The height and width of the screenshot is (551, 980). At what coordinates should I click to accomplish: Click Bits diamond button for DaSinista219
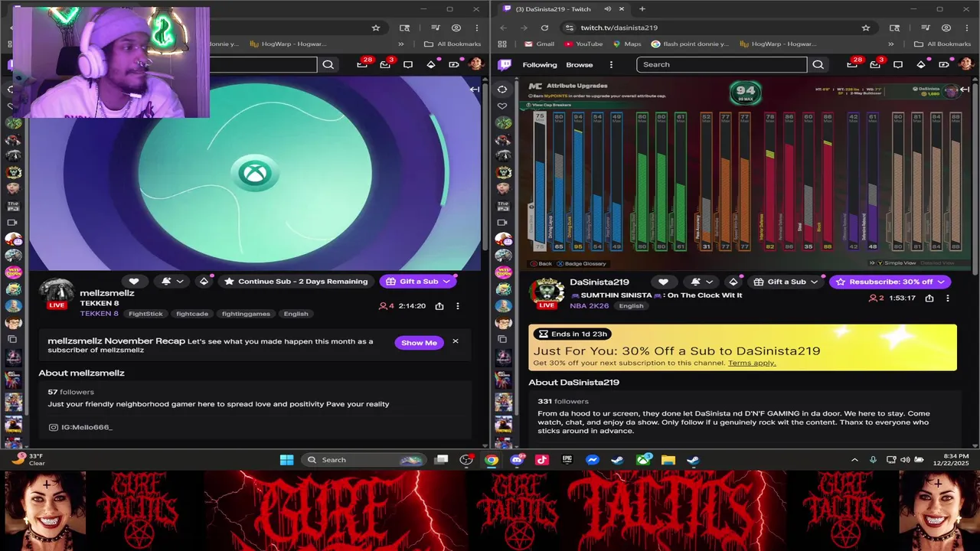733,282
